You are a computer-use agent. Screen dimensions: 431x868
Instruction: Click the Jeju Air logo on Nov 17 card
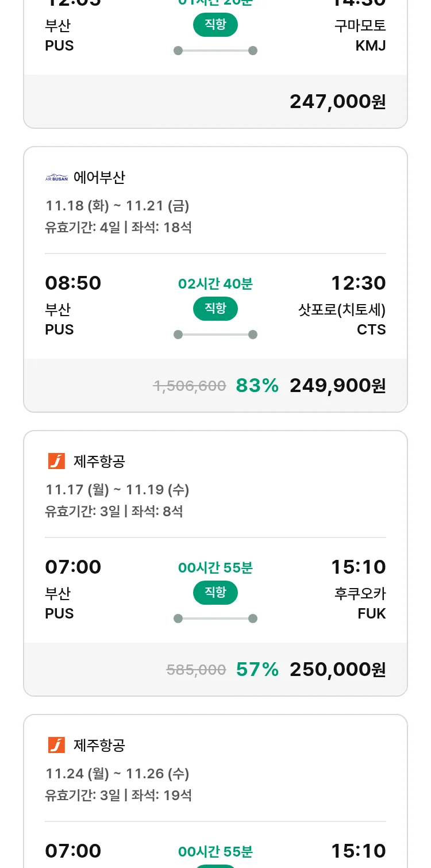point(56,461)
